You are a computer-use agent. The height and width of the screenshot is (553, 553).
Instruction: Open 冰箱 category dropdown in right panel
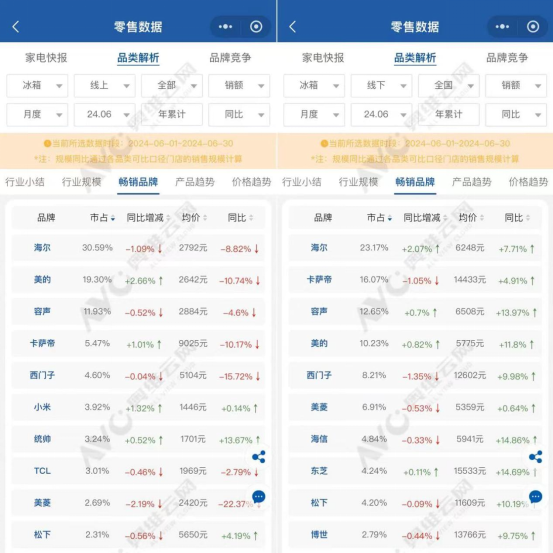pyautogui.click(x=314, y=85)
